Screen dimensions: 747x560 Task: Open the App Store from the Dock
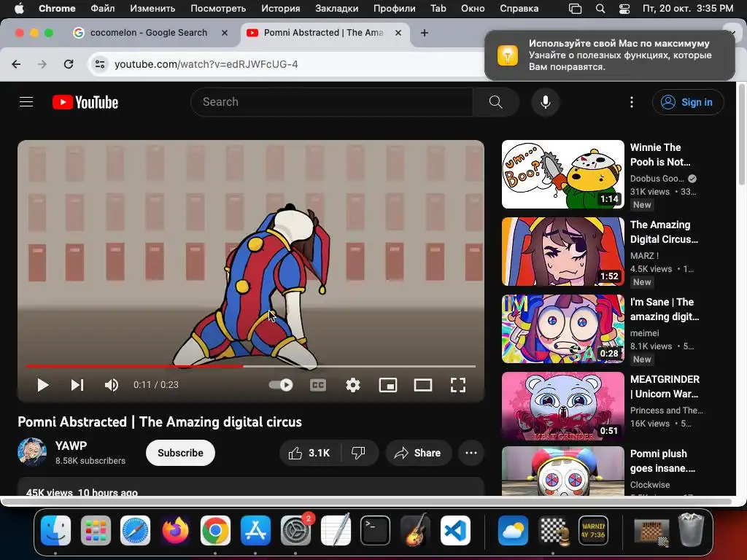coord(255,530)
